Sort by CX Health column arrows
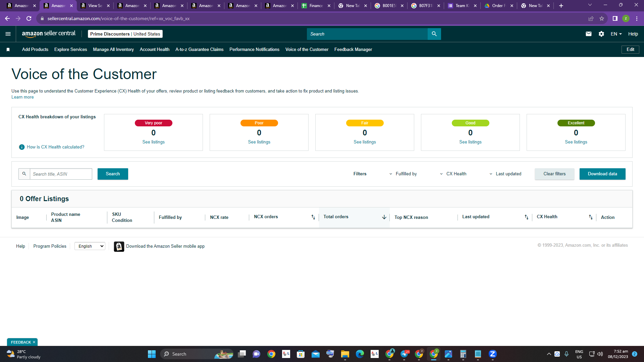 point(591,217)
